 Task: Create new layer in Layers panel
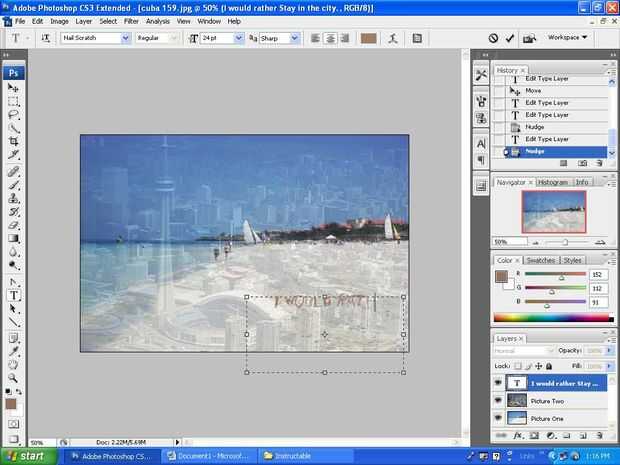tap(583, 436)
